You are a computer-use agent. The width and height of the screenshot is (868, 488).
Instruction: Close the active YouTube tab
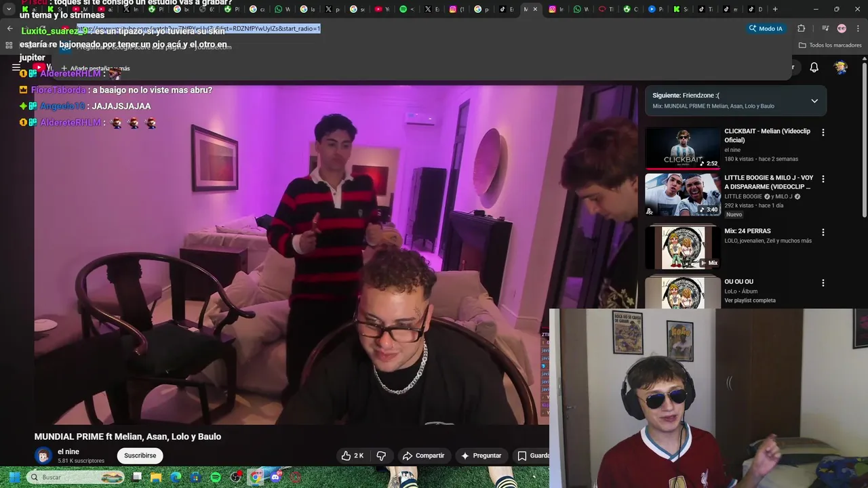535,9
